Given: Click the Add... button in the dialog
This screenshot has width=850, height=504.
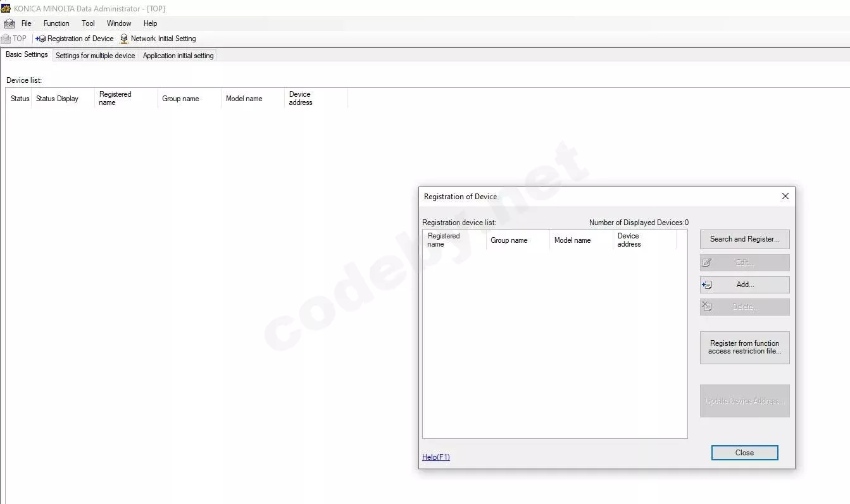Looking at the screenshot, I should [744, 285].
